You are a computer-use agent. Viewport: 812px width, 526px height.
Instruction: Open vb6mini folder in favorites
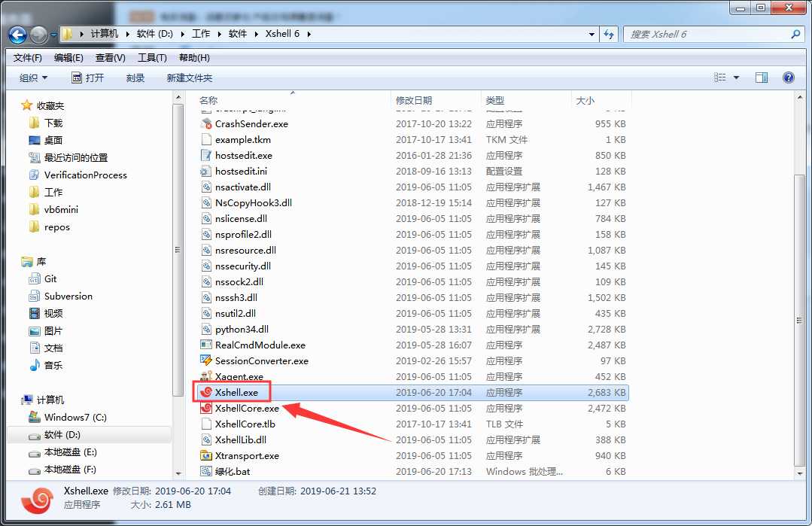(x=61, y=210)
